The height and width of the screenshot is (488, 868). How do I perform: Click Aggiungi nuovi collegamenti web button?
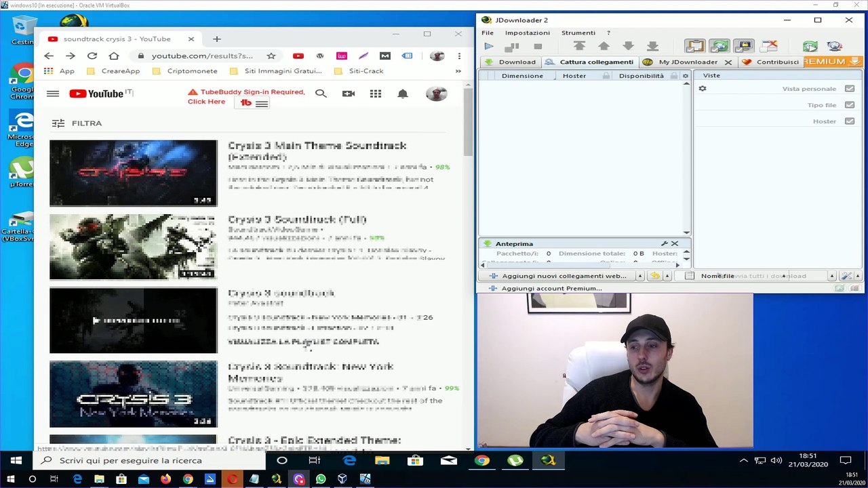pos(558,276)
